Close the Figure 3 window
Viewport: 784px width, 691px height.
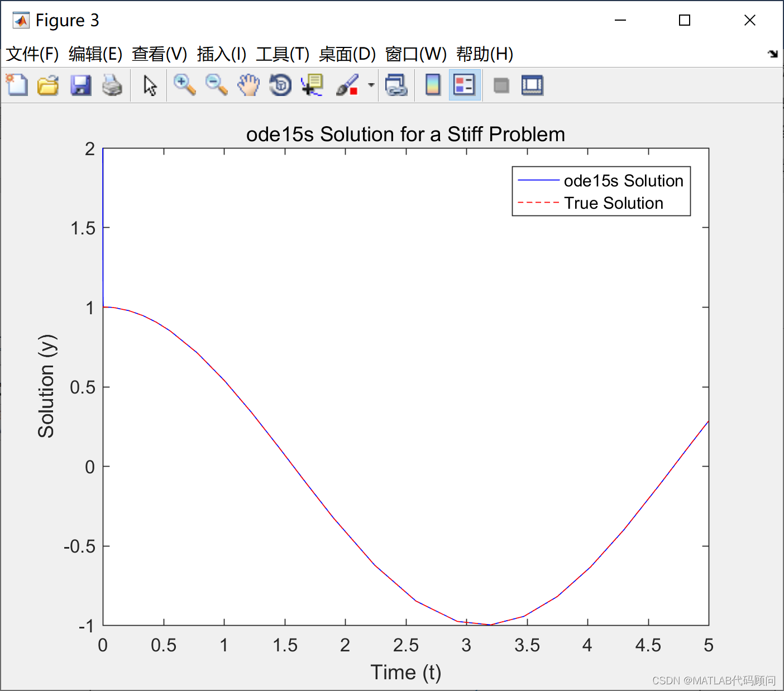pyautogui.click(x=750, y=21)
